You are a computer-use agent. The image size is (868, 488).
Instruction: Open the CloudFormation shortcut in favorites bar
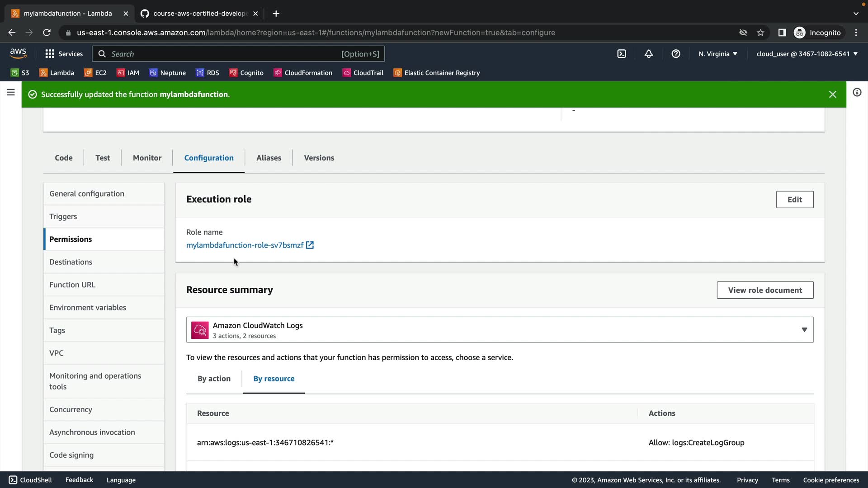(x=303, y=73)
